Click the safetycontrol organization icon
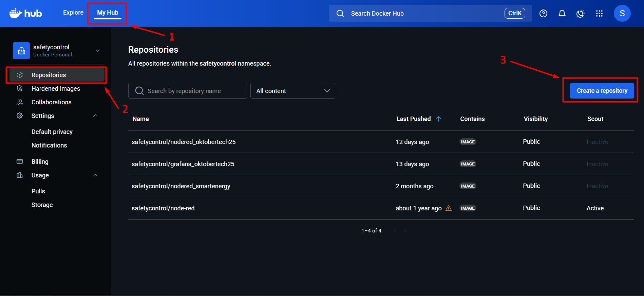Screen dimensions: 644x296 pos(21,51)
